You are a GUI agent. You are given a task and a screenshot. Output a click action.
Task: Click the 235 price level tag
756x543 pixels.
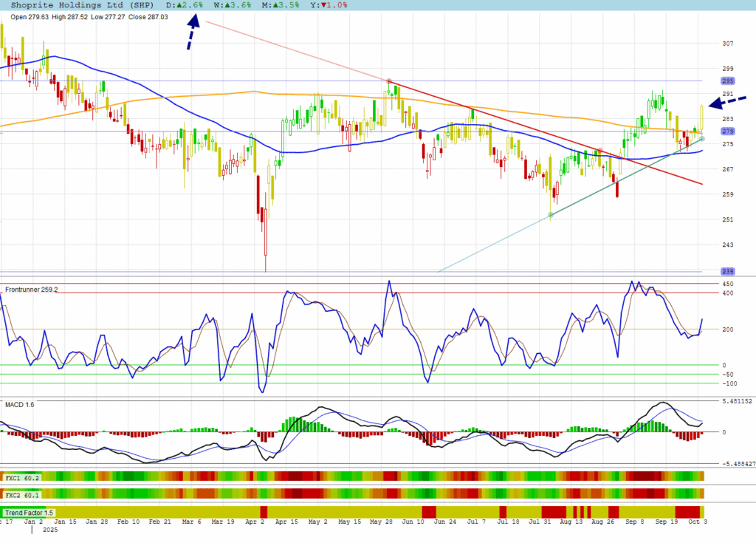[727, 271]
